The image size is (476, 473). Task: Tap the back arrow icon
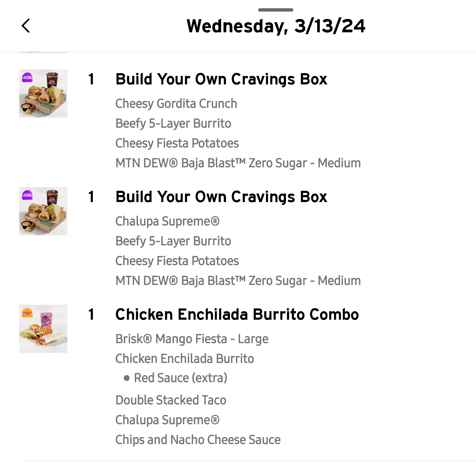[x=26, y=26]
